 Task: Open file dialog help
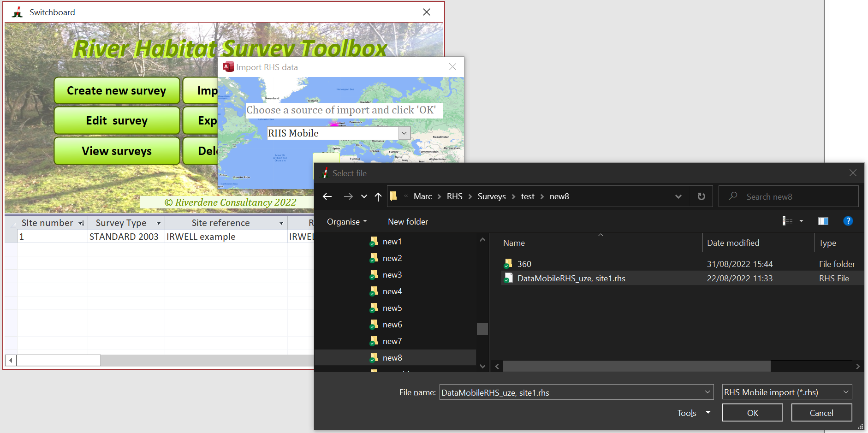coord(848,221)
